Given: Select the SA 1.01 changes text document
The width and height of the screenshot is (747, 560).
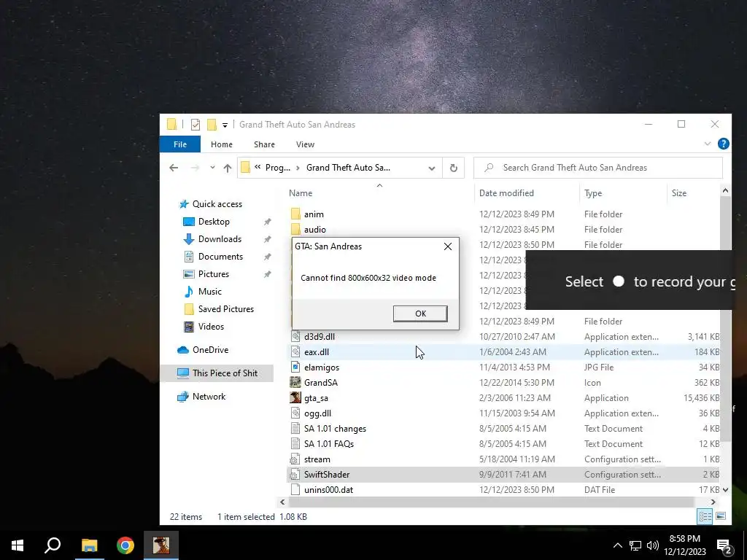Looking at the screenshot, I should 335,429.
